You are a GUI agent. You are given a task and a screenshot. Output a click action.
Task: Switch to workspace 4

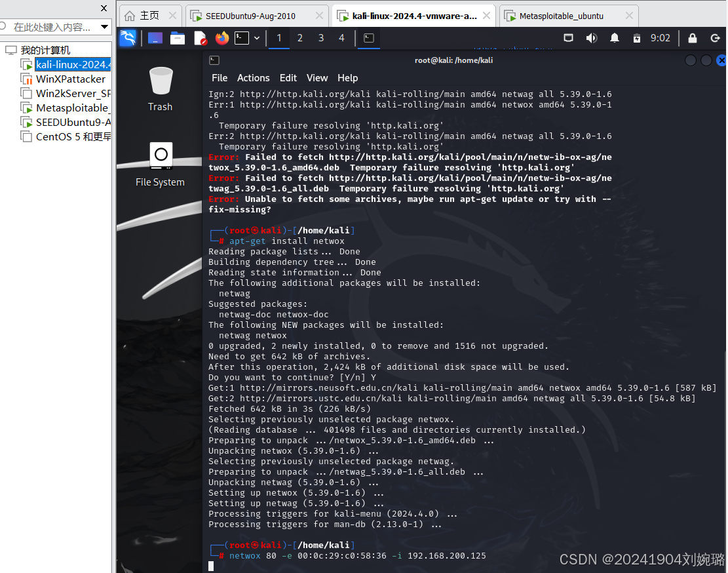coord(341,38)
